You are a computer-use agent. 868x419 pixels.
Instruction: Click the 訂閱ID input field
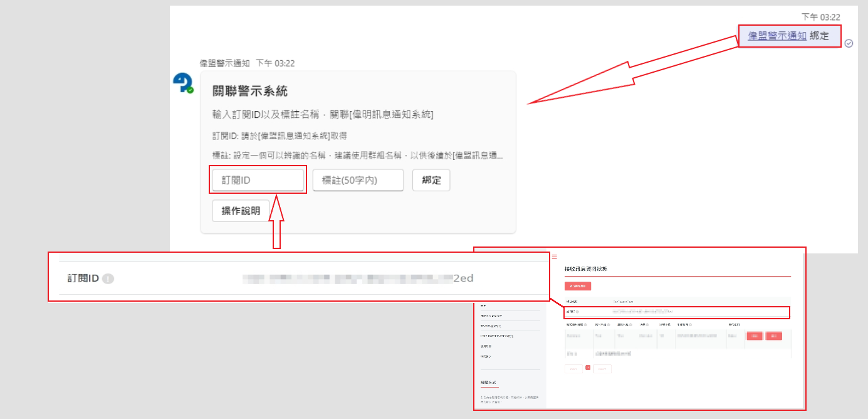[x=258, y=180]
